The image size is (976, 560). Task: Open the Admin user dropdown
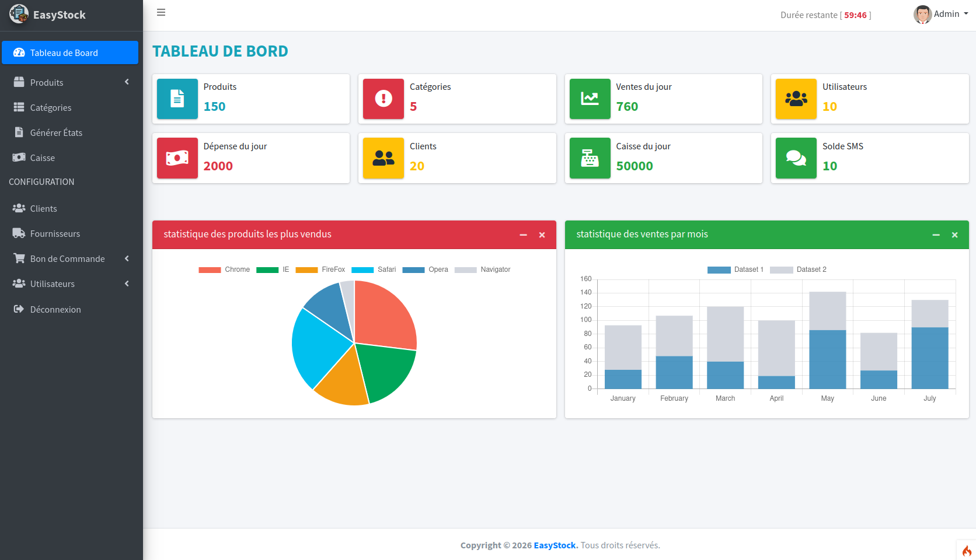click(x=941, y=14)
